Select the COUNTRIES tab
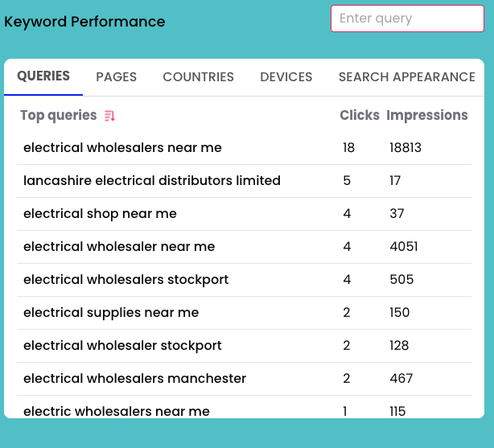494x448 pixels. (x=198, y=77)
